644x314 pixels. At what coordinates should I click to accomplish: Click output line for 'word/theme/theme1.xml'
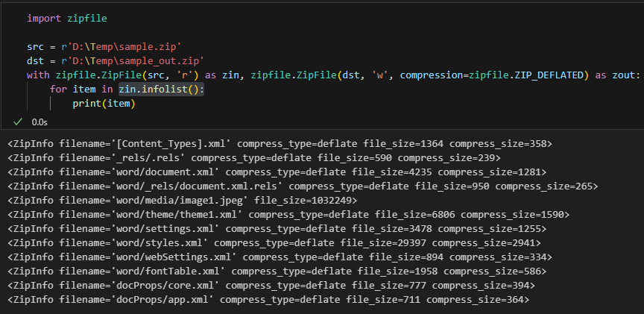coord(288,215)
